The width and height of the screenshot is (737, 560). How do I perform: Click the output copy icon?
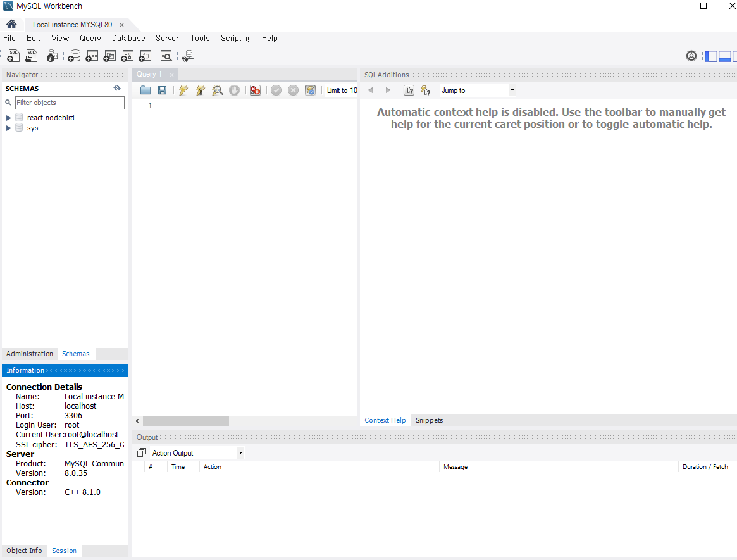141,453
